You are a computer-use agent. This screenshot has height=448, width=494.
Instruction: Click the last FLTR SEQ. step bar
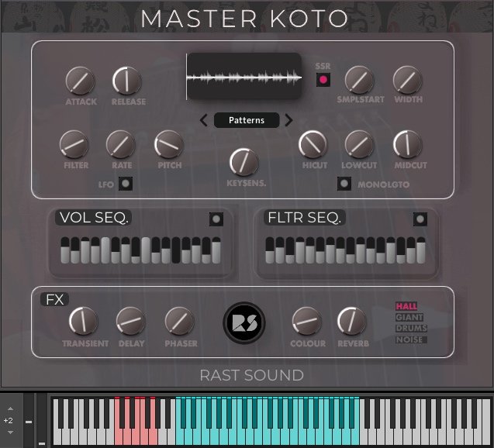click(x=421, y=250)
